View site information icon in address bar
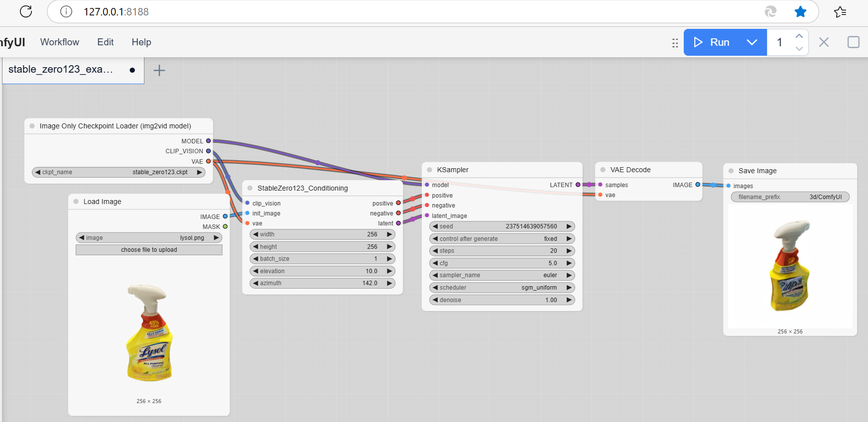Image resolution: width=868 pixels, height=422 pixels. (x=66, y=11)
